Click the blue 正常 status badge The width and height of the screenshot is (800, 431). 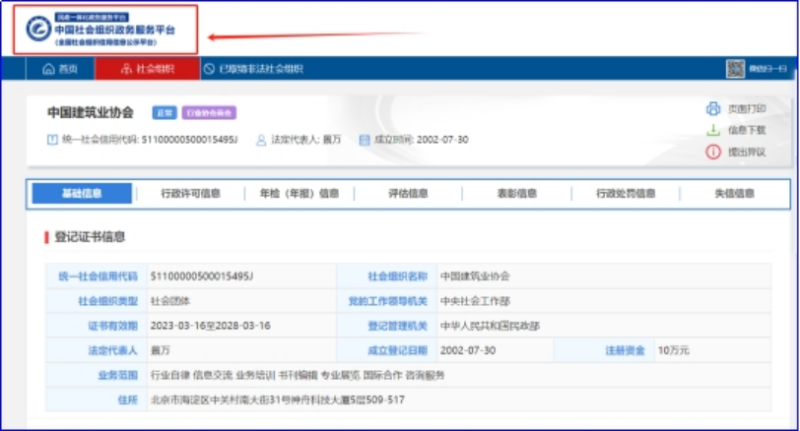click(x=164, y=113)
